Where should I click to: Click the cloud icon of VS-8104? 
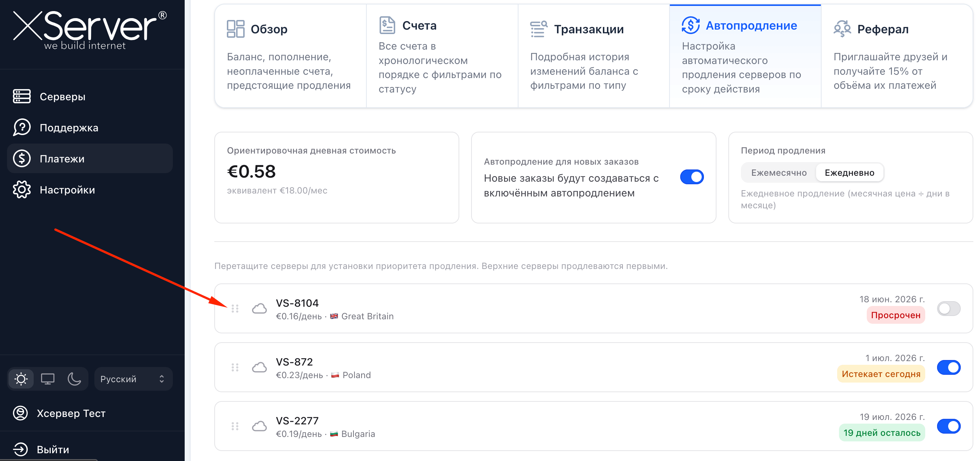[x=259, y=309]
